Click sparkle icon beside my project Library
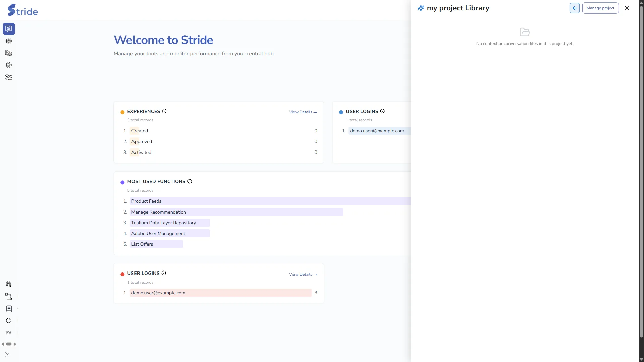The width and height of the screenshot is (644, 362). pos(421,8)
